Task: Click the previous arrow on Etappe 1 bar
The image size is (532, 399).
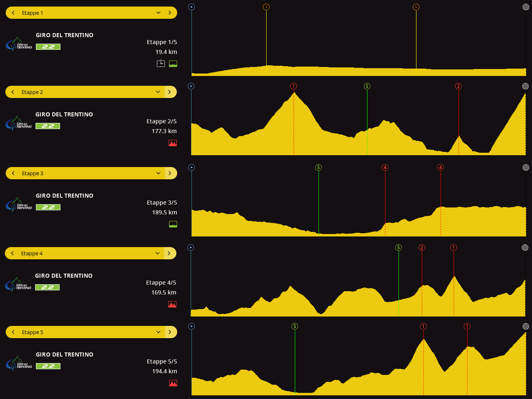Action: coord(13,13)
